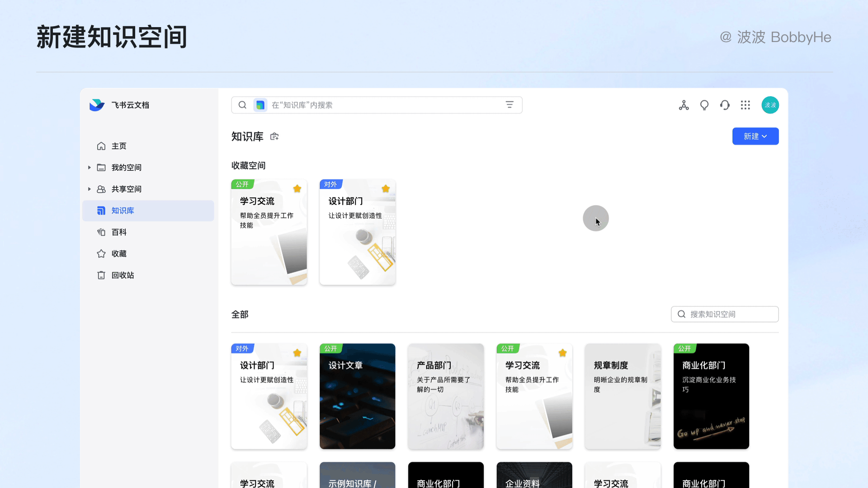Screen dimensions: 868x488
Task: Expand the 我的空间 tree arrow
Action: (x=90, y=168)
